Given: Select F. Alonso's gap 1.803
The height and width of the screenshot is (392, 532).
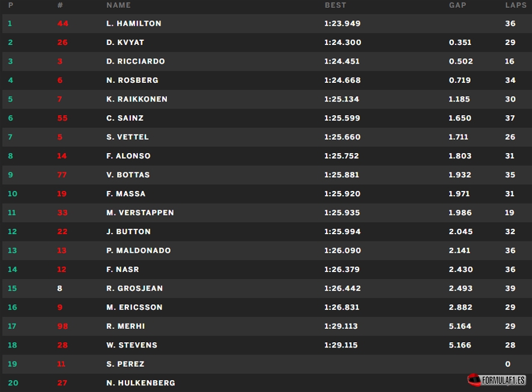Looking at the screenshot, I should (460, 156).
